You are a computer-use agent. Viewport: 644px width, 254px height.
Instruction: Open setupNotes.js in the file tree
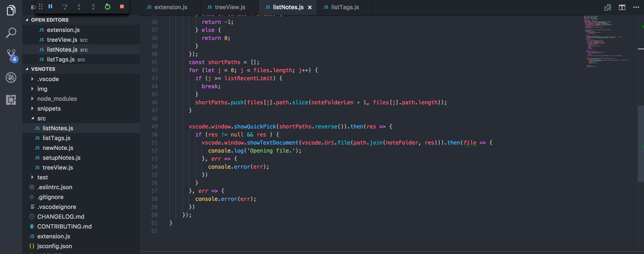pyautogui.click(x=81, y=157)
